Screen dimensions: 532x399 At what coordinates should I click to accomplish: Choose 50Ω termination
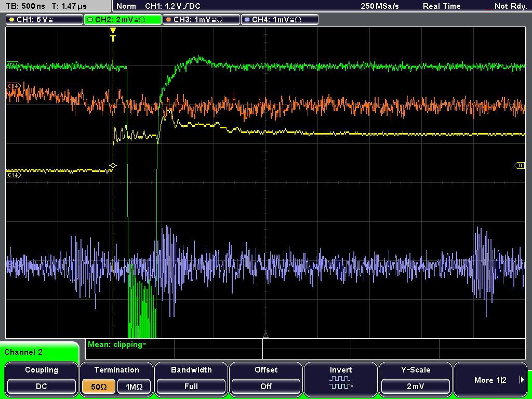tap(99, 387)
